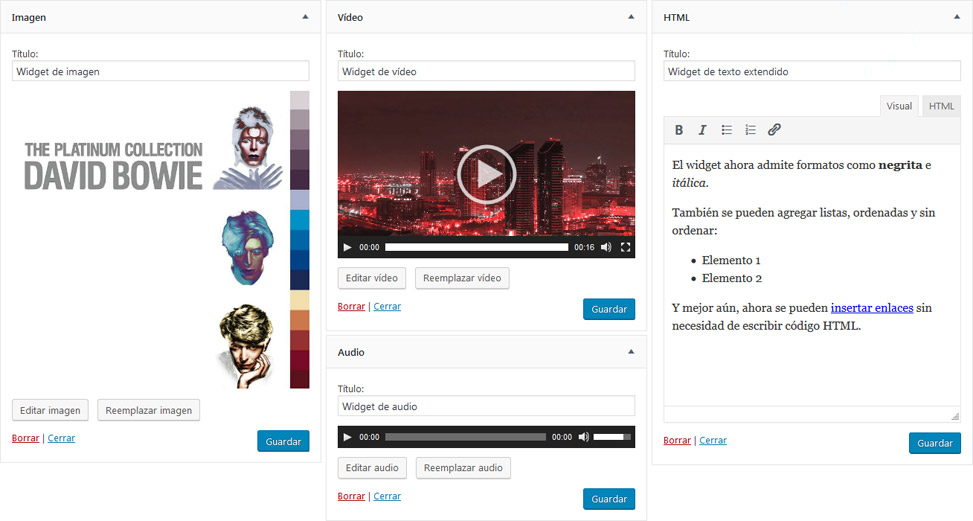Image resolution: width=973 pixels, height=521 pixels.
Task: Click Reemplazar vídeo button
Action: click(x=462, y=278)
